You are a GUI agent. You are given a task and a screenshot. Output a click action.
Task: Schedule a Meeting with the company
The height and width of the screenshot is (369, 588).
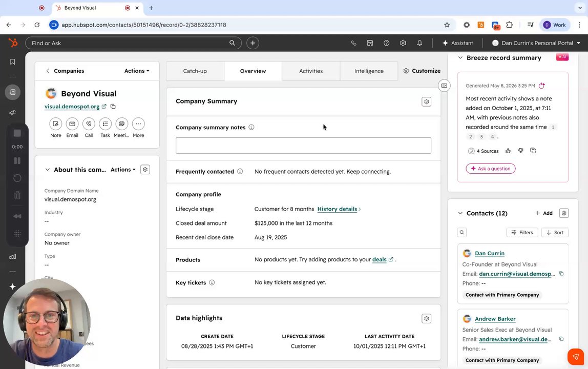121,124
